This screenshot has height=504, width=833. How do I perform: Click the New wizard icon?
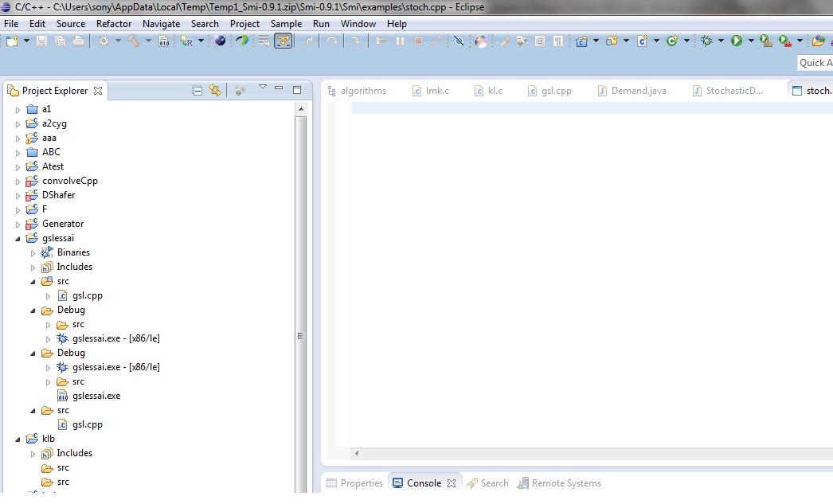click(12, 41)
